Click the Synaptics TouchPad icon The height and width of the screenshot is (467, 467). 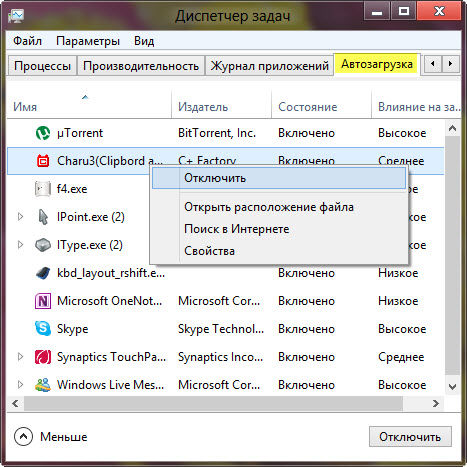[x=43, y=357]
